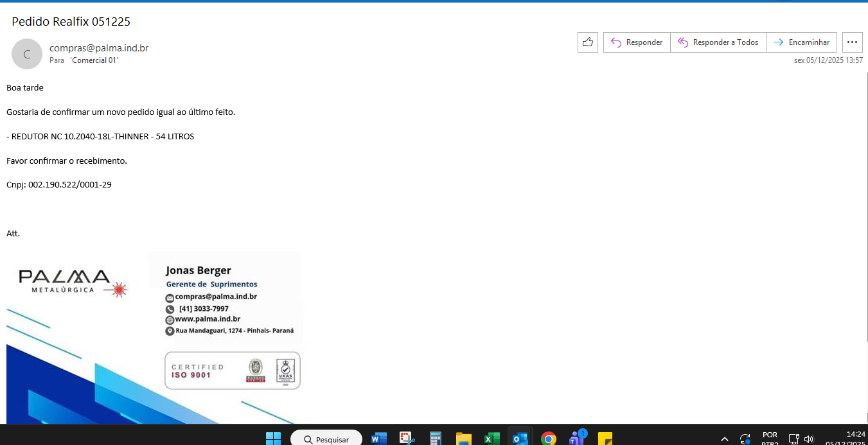Open www.palma.ind.br link in signature
This screenshot has width=868, height=445.
point(208,319)
